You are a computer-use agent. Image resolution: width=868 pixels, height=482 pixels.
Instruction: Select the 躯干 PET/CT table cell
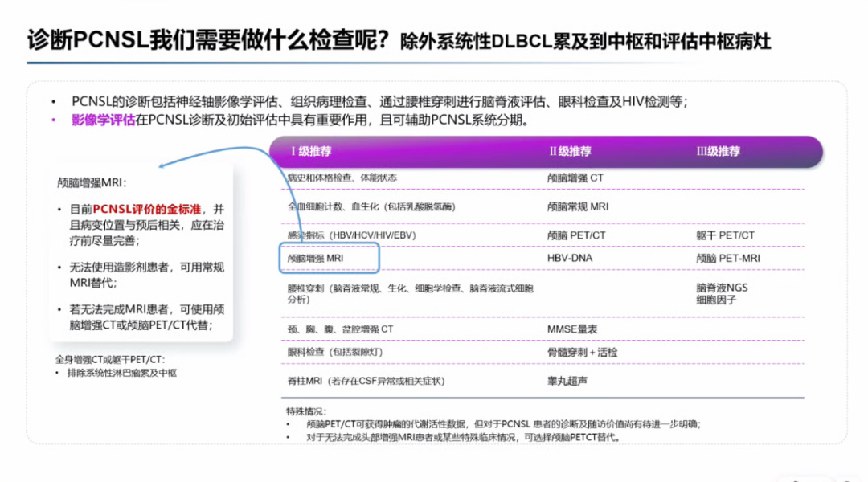tap(725, 235)
